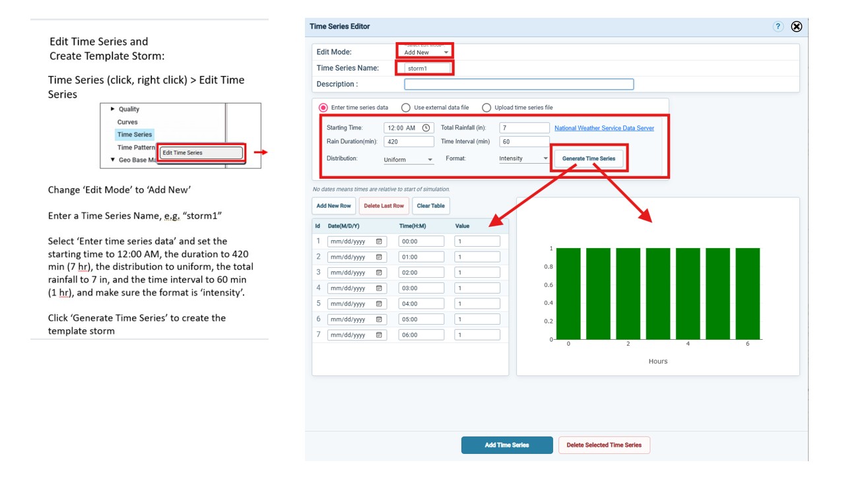This screenshot has height=483, width=868.
Task: Click the Clear Table button
Action: [431, 206]
